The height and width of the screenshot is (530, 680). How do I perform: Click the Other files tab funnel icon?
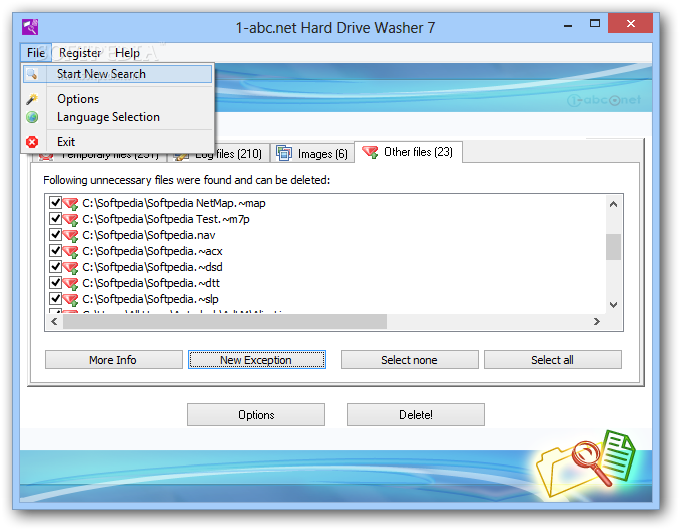370,152
